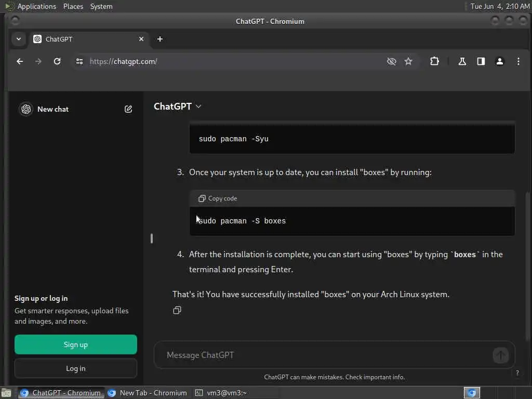Screen dimensions: 532x399
Task: Click the show desktop icon in taskbar
Action: click(6, 393)
